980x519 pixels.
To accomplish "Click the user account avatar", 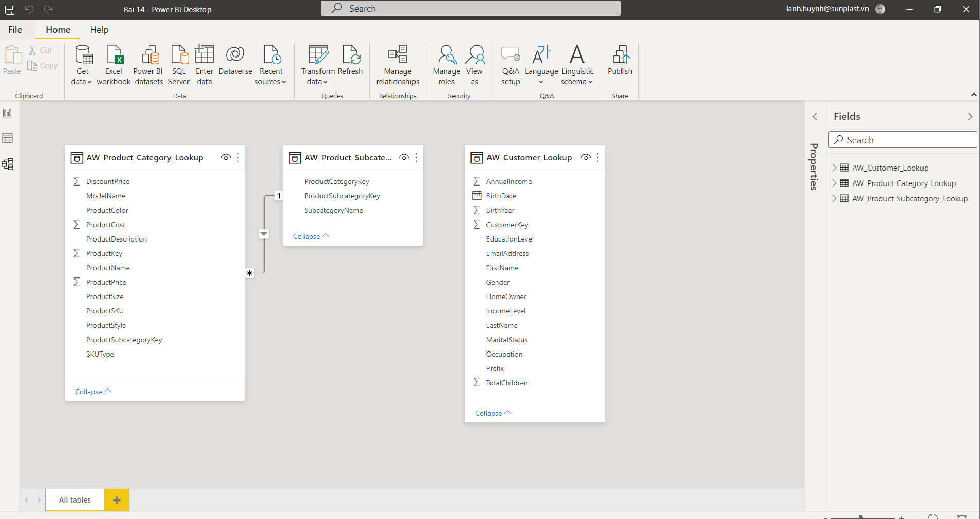I will pyautogui.click(x=880, y=9).
